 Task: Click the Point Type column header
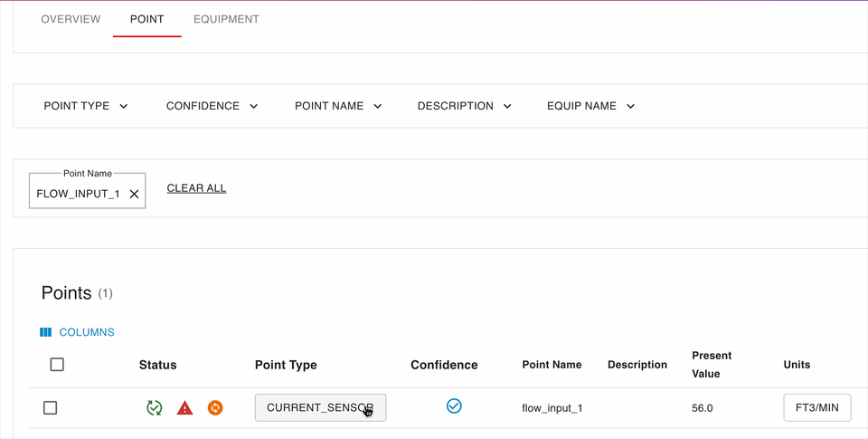click(286, 365)
